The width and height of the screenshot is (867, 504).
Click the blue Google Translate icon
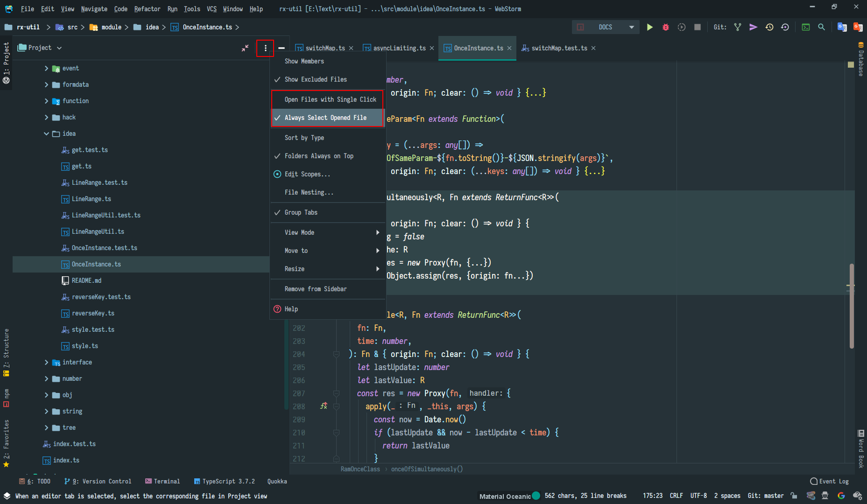pos(842,27)
